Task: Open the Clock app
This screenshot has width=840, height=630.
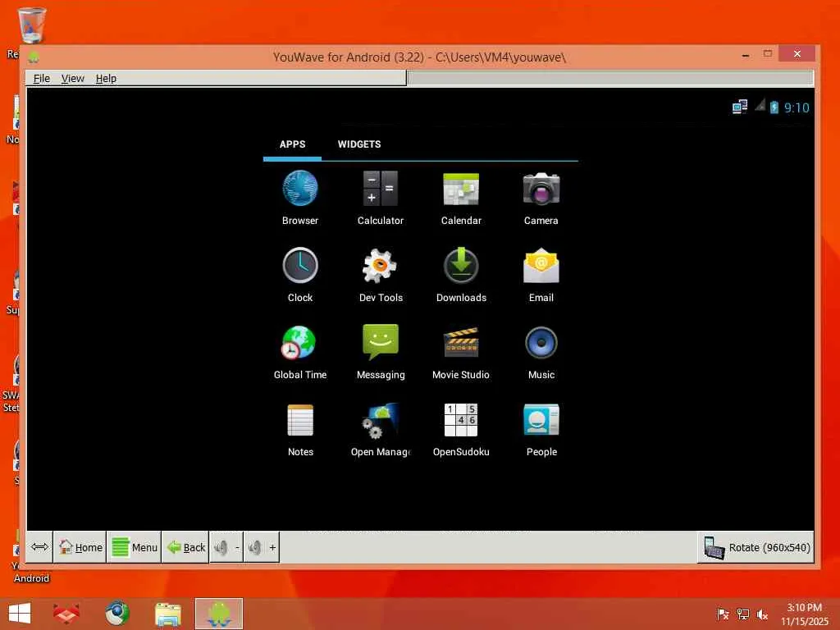Action: pos(300,274)
